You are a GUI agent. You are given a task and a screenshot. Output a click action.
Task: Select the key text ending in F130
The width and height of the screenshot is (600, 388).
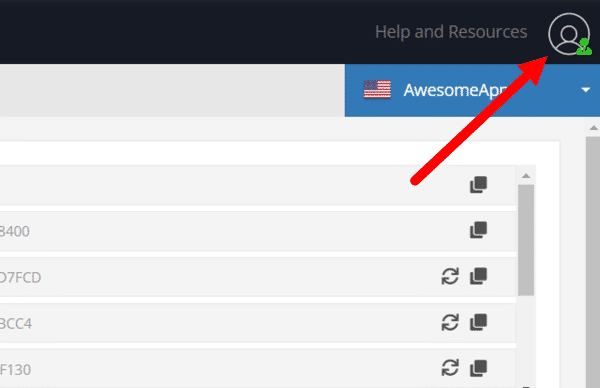[15, 370]
